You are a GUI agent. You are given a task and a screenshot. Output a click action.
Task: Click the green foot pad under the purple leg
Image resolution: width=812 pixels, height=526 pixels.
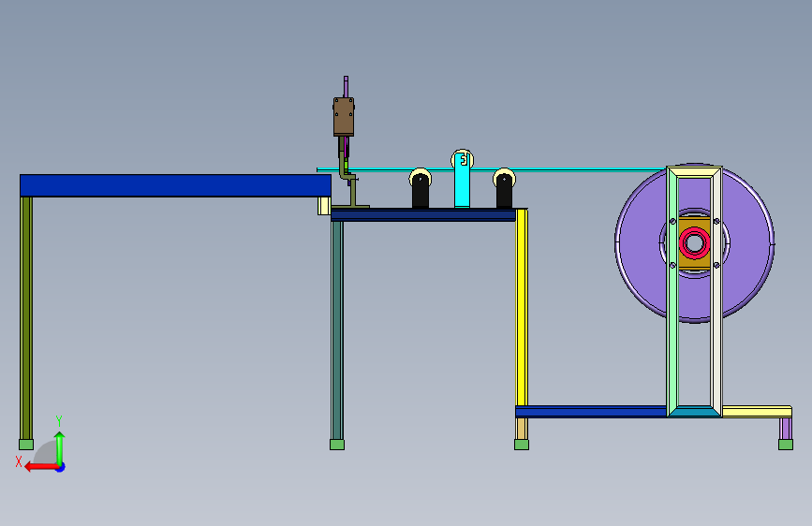pyautogui.click(x=786, y=445)
